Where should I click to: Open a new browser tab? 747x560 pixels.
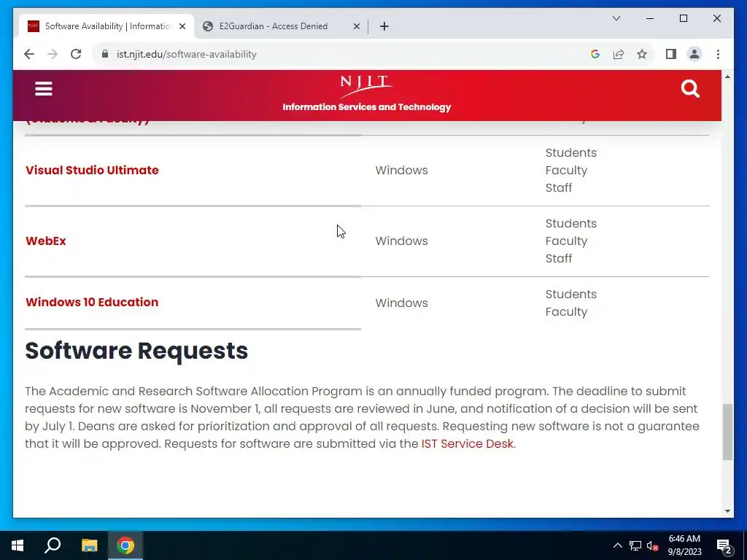coord(384,26)
